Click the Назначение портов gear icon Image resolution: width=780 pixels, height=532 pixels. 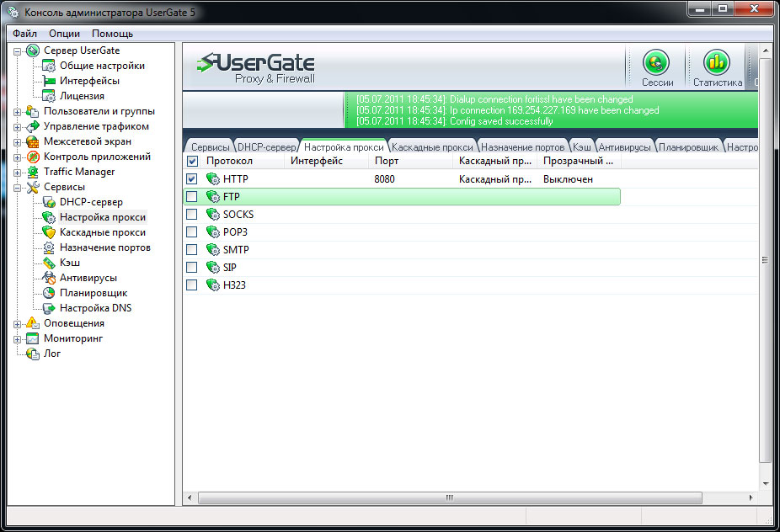pyautogui.click(x=49, y=247)
